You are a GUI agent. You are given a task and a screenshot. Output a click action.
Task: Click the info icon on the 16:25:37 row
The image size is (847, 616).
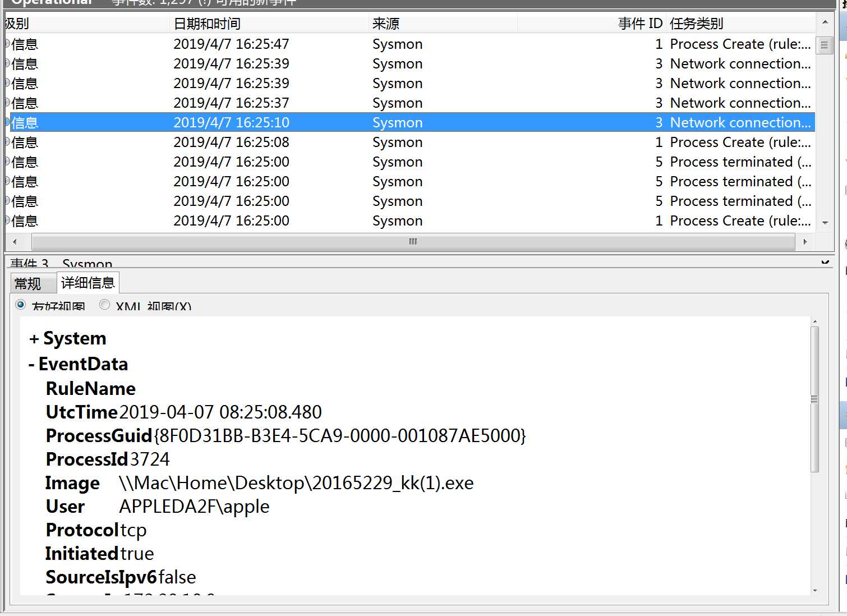click(x=7, y=103)
